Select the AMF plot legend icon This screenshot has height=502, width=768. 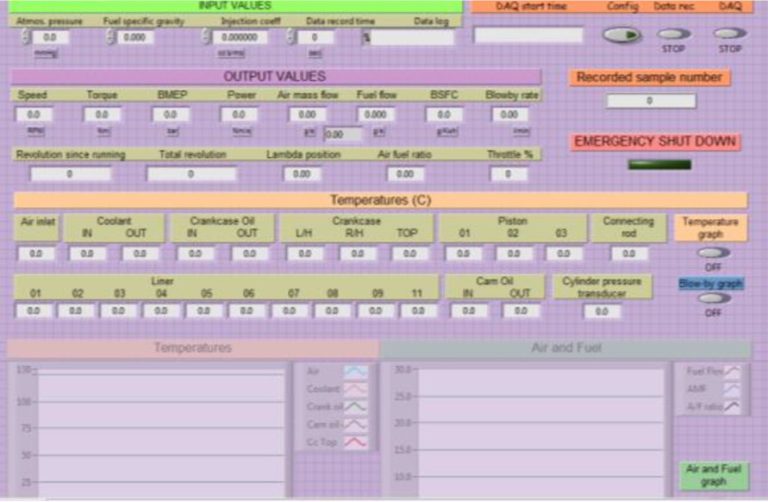pyautogui.click(x=733, y=389)
